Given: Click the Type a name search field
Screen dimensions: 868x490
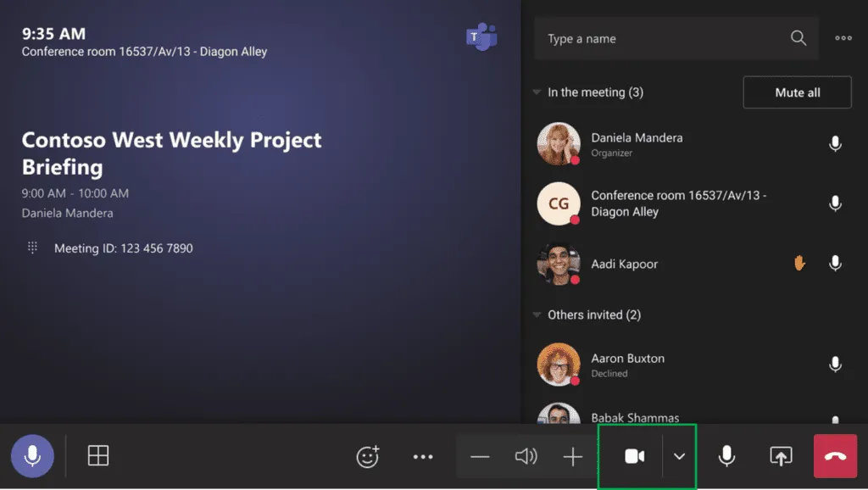Looking at the screenshot, I should coord(661,39).
